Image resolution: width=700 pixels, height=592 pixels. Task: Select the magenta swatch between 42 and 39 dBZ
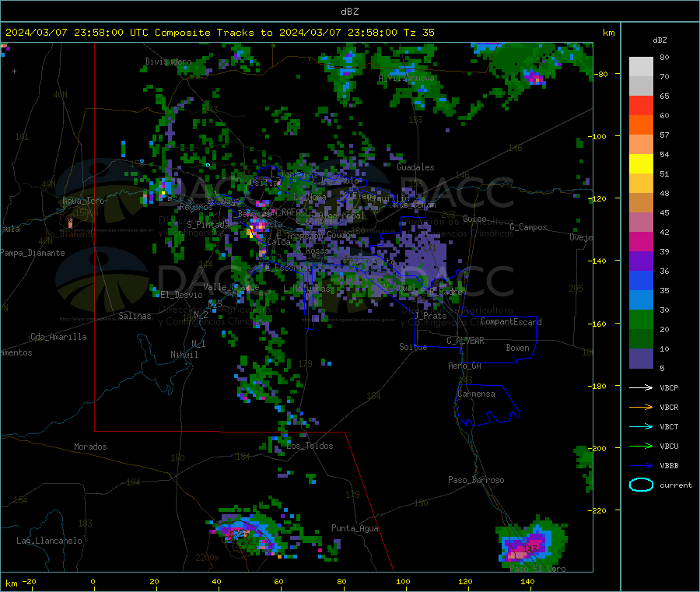[641, 241]
